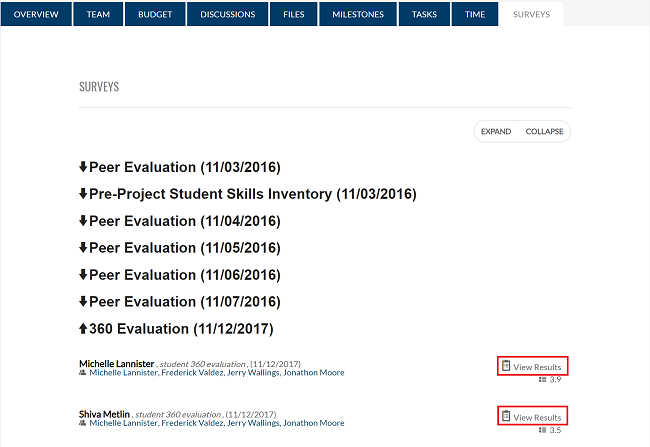650x447 pixels.
Task: Open the Peer Evaluation (11/04/2016) heading
Action: pyautogui.click(x=185, y=221)
